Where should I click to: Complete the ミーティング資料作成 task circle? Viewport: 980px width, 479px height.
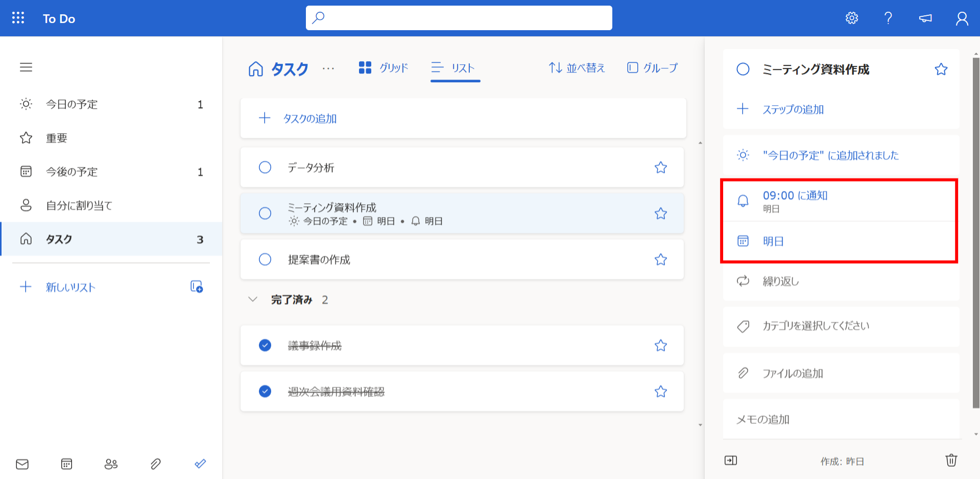click(x=265, y=213)
